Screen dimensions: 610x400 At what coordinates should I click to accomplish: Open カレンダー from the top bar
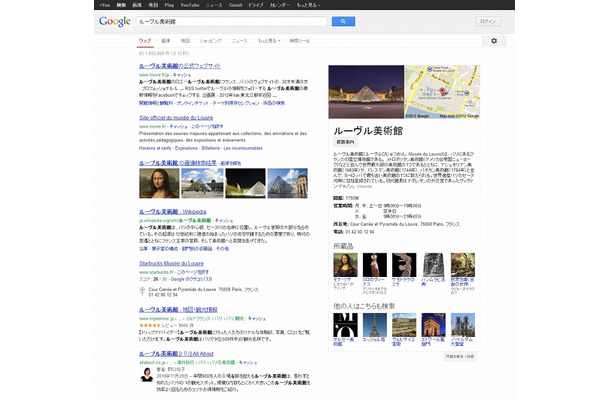(x=280, y=5)
